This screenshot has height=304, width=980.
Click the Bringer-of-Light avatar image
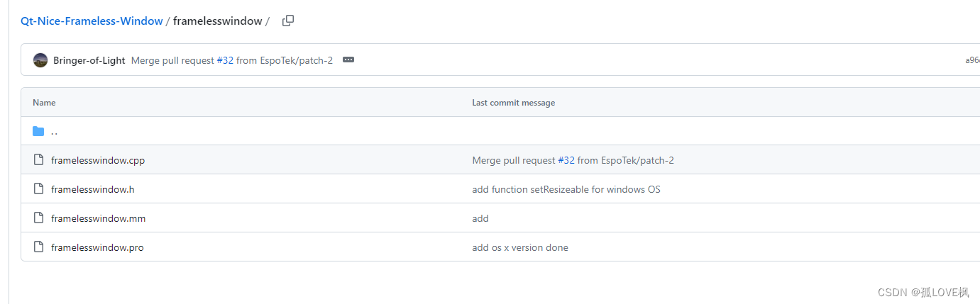pyautogui.click(x=40, y=60)
